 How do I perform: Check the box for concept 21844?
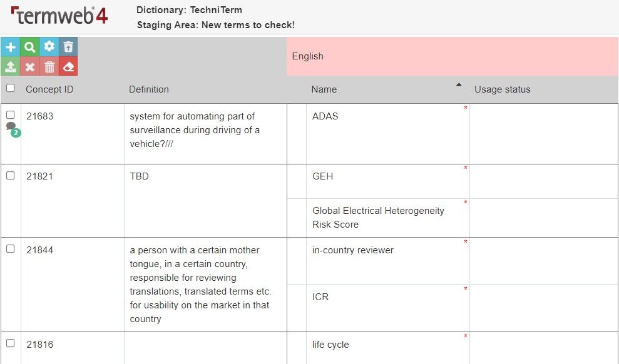pyautogui.click(x=11, y=249)
